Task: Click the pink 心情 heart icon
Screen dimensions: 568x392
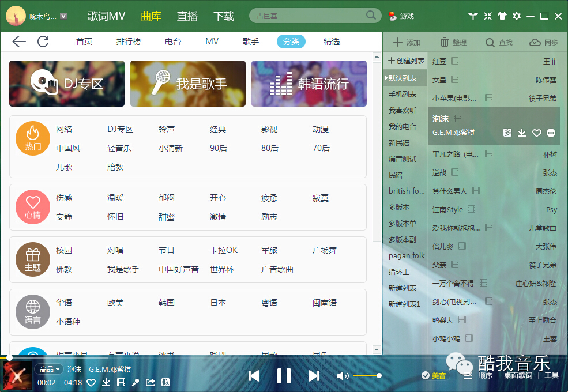Action: click(x=33, y=207)
